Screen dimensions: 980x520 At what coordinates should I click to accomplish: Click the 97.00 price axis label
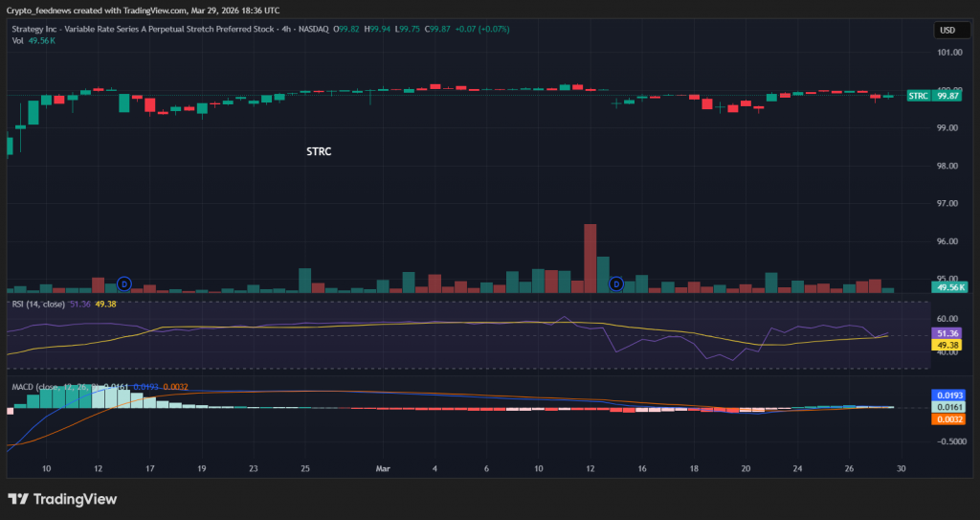[949, 203]
